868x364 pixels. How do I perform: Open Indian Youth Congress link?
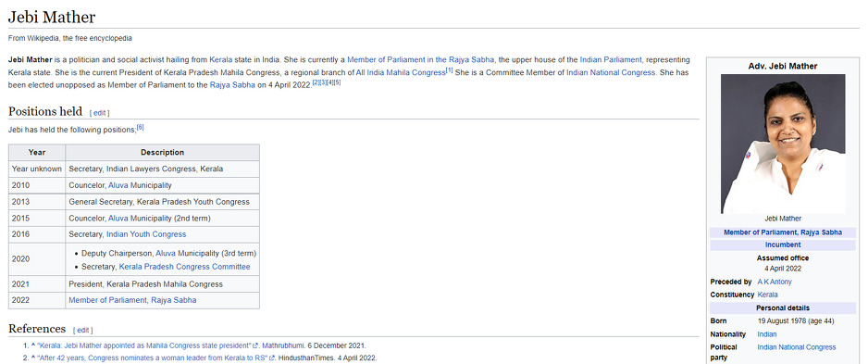(146, 234)
